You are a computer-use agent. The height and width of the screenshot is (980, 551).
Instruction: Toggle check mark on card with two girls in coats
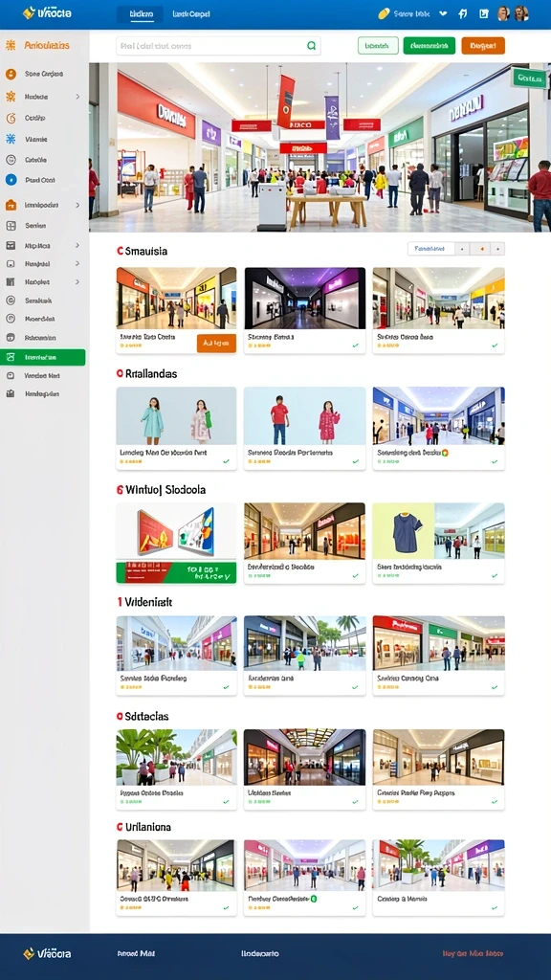point(226,462)
